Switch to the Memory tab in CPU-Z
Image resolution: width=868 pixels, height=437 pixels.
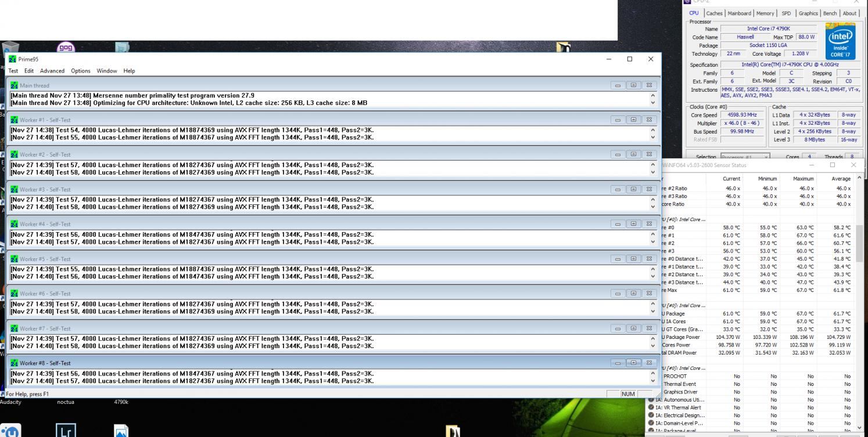pyautogui.click(x=765, y=13)
